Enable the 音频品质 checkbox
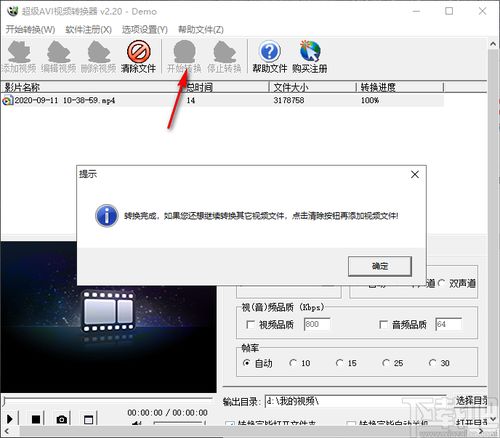500x438 pixels. pos(383,324)
